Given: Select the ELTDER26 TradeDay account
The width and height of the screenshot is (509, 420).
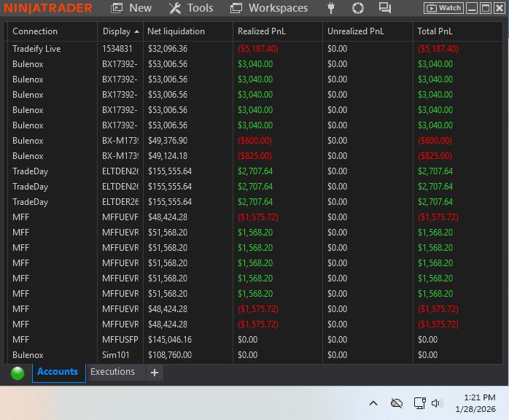Looking at the screenshot, I should [254, 202].
